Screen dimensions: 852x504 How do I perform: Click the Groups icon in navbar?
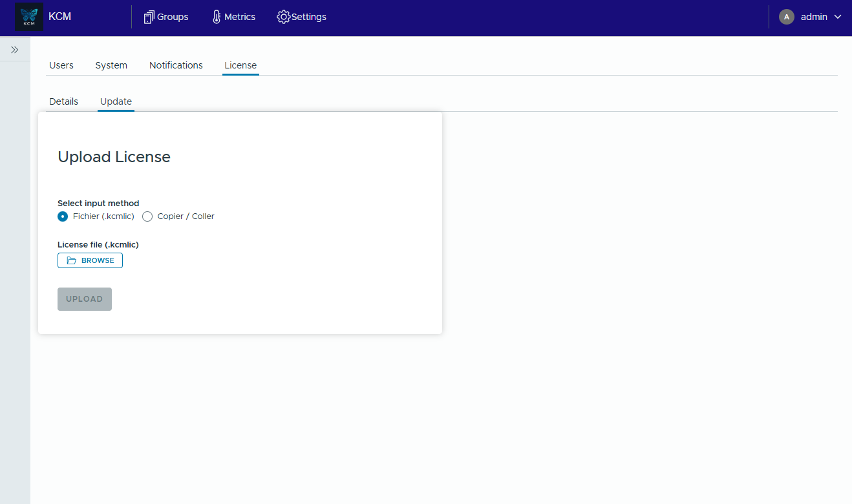pos(149,17)
